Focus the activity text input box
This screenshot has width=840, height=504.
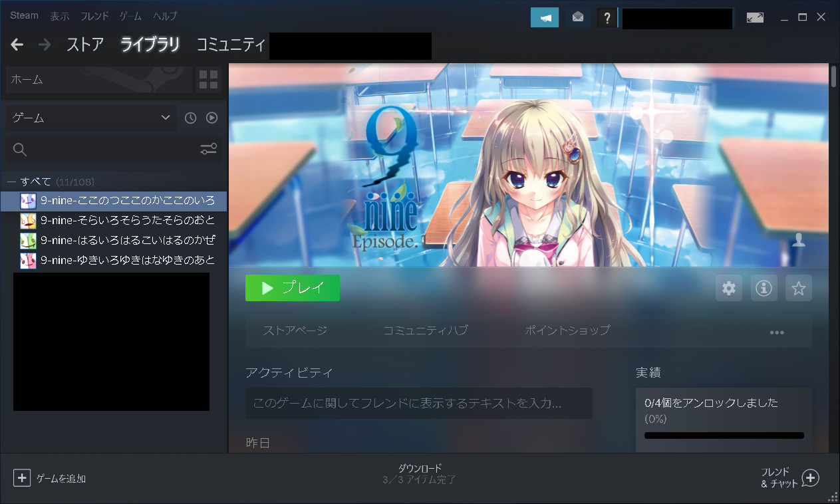(x=419, y=403)
